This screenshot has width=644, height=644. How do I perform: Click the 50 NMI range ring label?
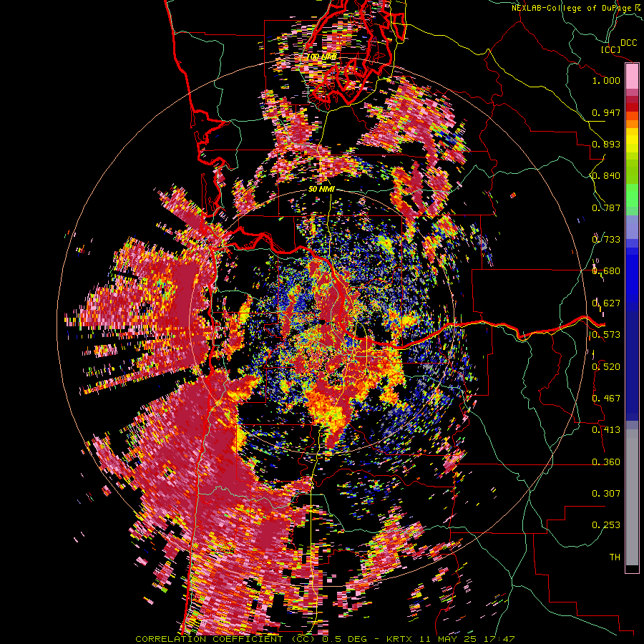click(321, 190)
